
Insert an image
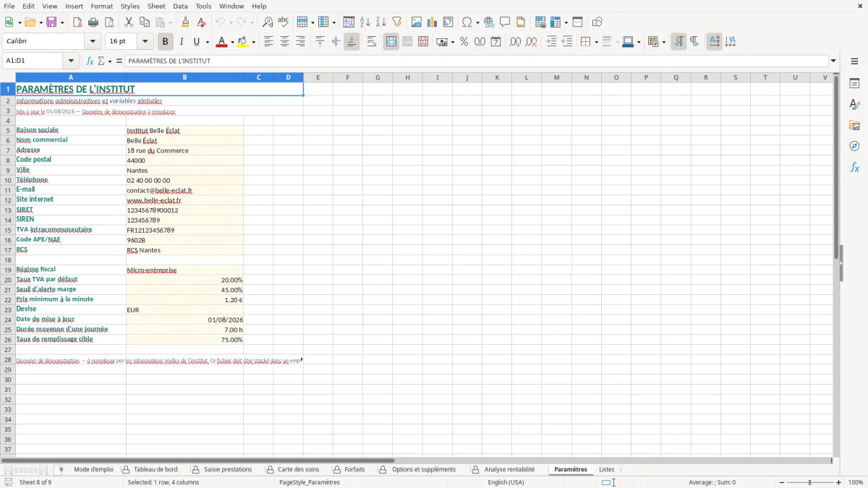click(x=417, y=22)
